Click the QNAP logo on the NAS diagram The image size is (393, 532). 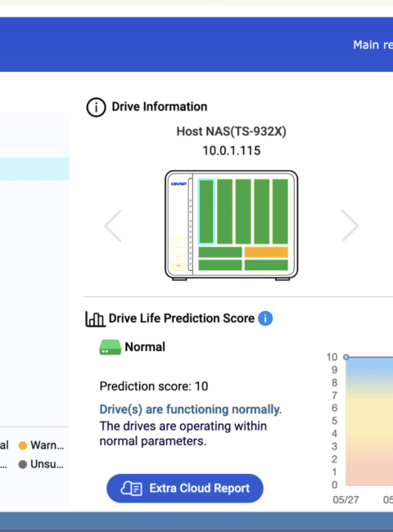tap(178, 184)
